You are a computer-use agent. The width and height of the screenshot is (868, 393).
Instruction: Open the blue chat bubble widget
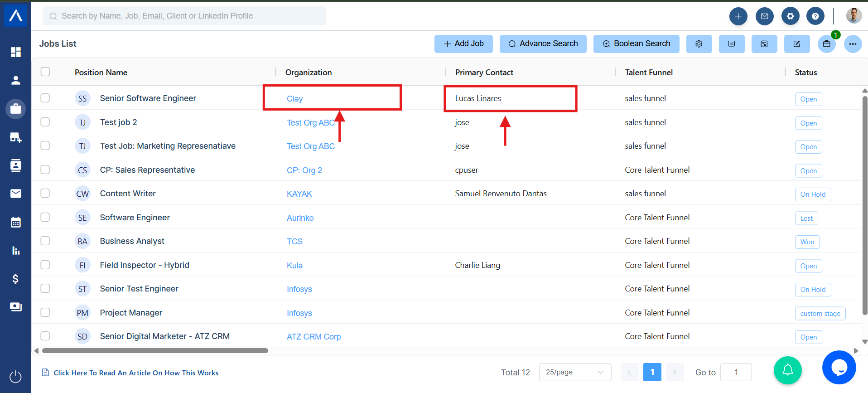click(839, 368)
